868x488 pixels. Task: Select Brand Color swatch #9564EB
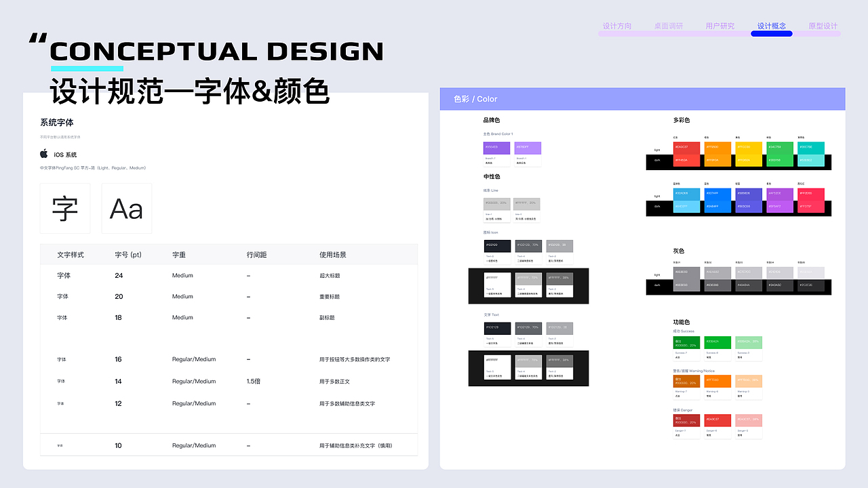[496, 149]
